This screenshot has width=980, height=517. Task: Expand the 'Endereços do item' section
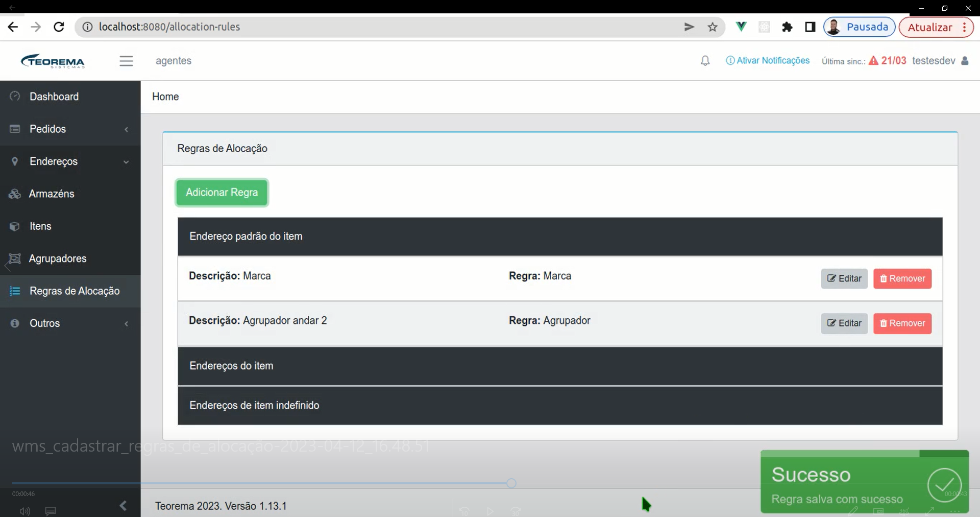[x=560, y=366]
